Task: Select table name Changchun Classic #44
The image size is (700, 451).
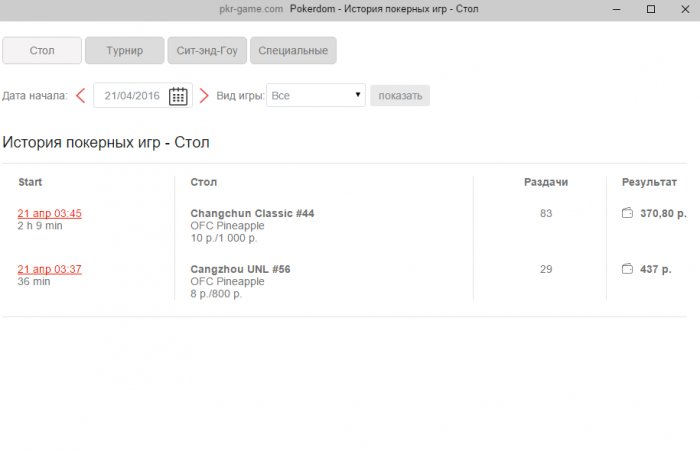Action: (x=252, y=213)
